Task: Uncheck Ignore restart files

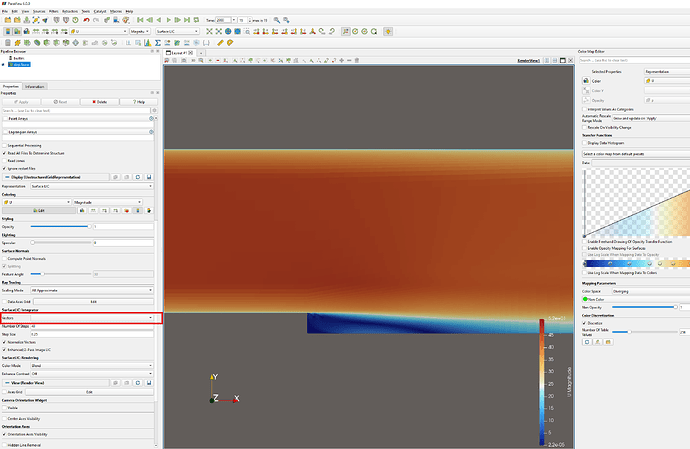Action: point(4,169)
